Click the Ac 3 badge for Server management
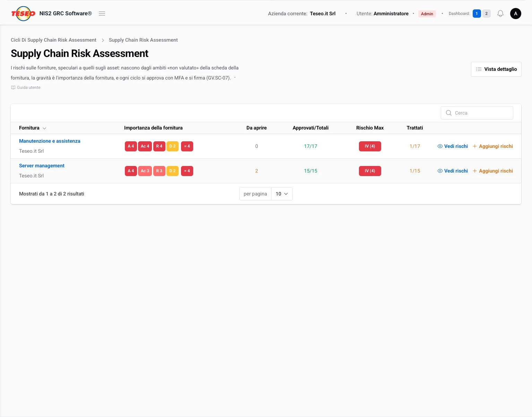 [x=145, y=171]
